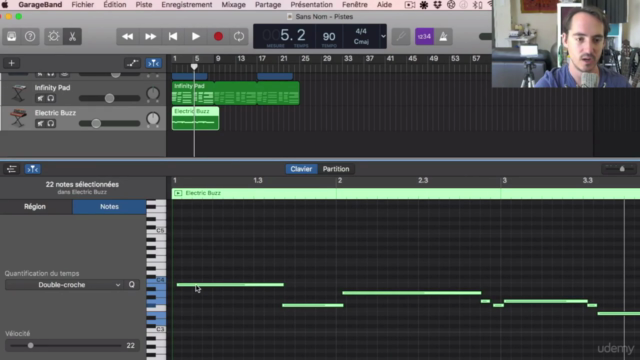640x360 pixels.
Task: Toggle the Editors scissors button
Action: pos(72,36)
